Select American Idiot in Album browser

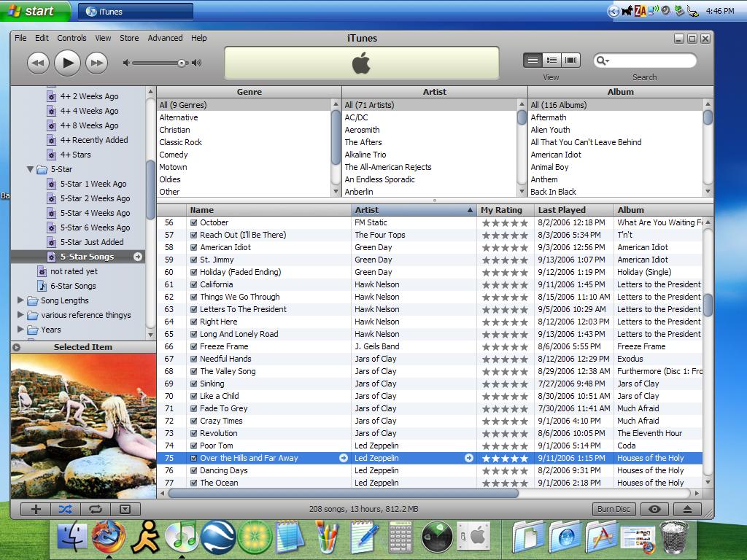(x=556, y=155)
